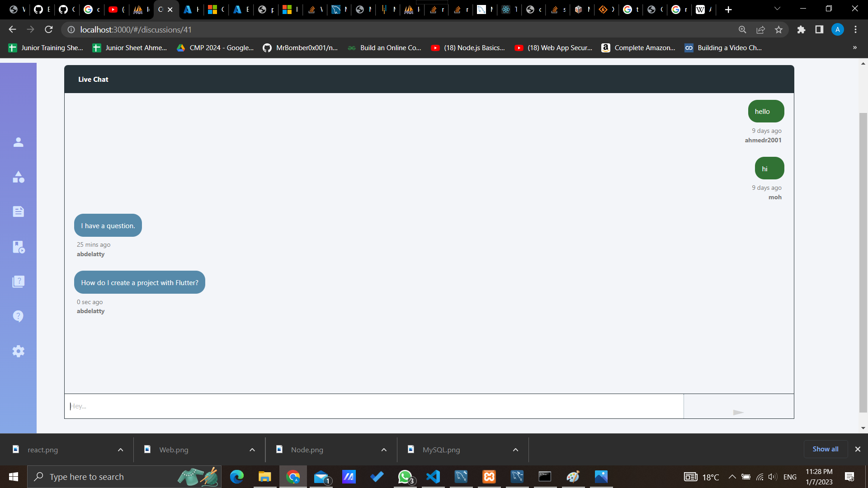
Task: Click the help question-mark sidebar icon
Action: (18, 316)
